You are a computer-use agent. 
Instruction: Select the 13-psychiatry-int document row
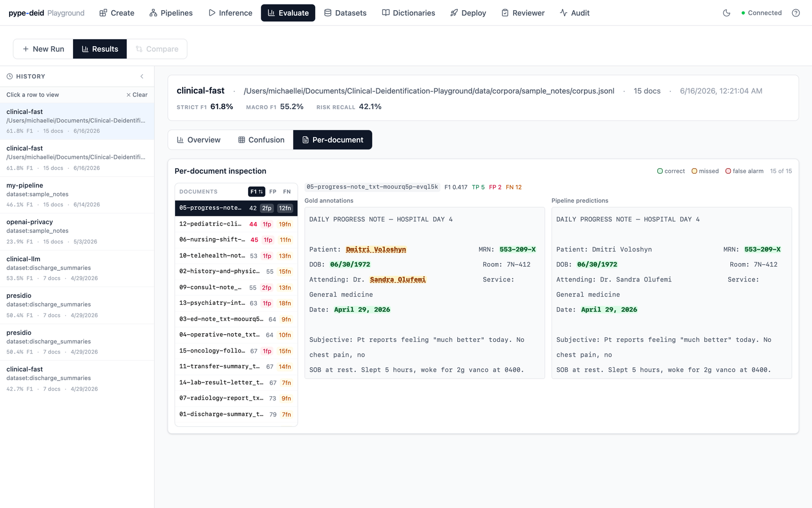tap(236, 303)
